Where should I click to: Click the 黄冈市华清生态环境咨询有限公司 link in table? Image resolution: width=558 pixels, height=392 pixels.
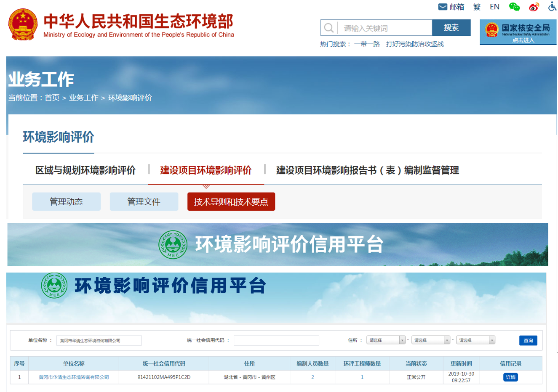74,377
